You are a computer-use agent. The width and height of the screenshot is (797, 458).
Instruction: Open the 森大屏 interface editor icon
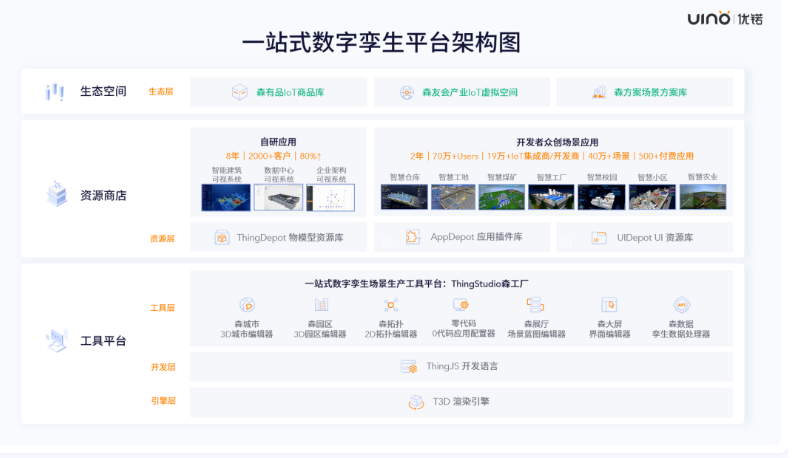click(609, 305)
